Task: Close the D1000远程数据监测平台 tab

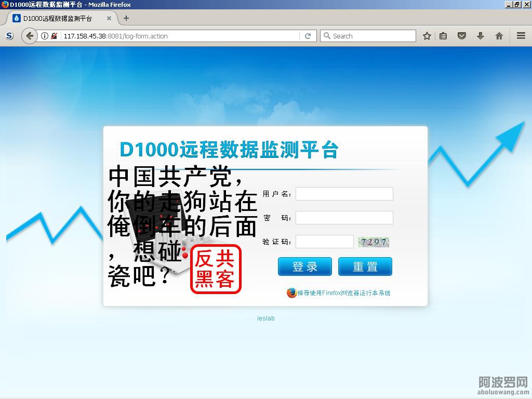Action: pyautogui.click(x=109, y=18)
